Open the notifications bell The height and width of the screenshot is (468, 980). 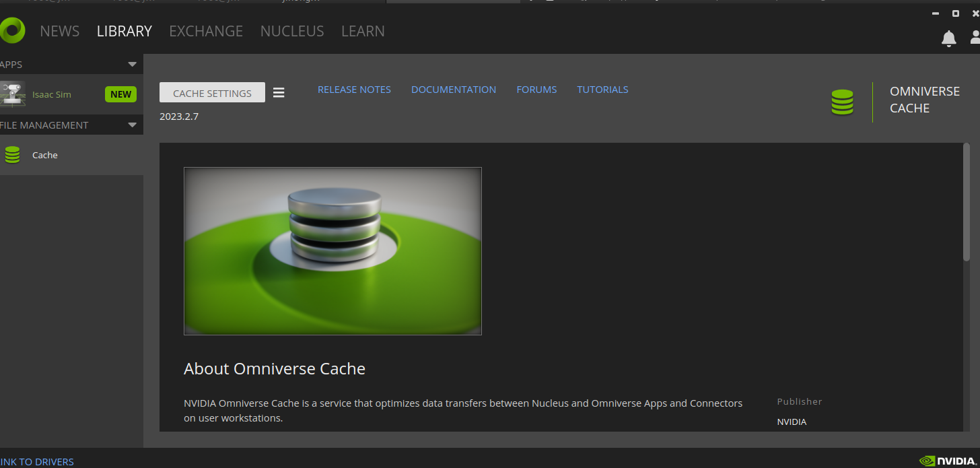pos(948,39)
